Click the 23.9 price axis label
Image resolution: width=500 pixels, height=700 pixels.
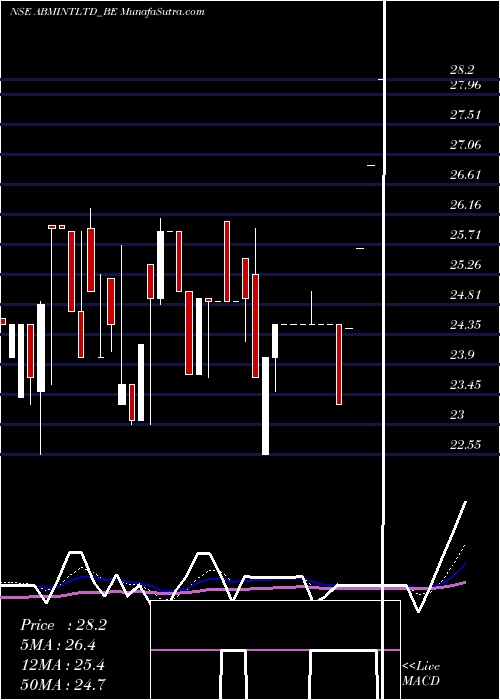[x=462, y=355]
